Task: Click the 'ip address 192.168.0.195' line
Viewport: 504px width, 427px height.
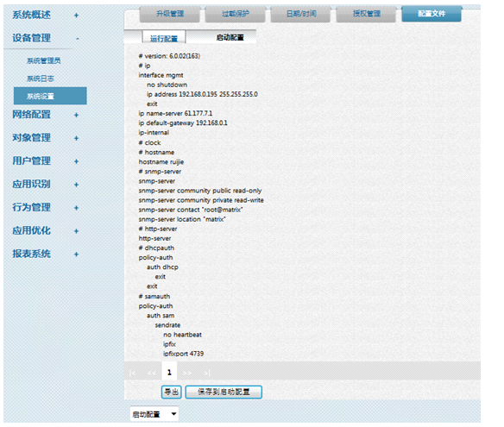Action: (x=202, y=94)
